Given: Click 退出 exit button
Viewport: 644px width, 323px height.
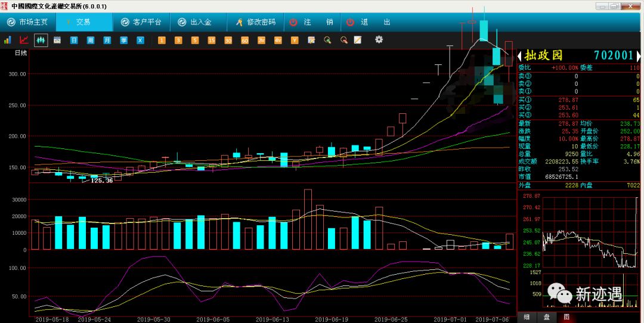Looking at the screenshot, I should pyautogui.click(x=369, y=22).
